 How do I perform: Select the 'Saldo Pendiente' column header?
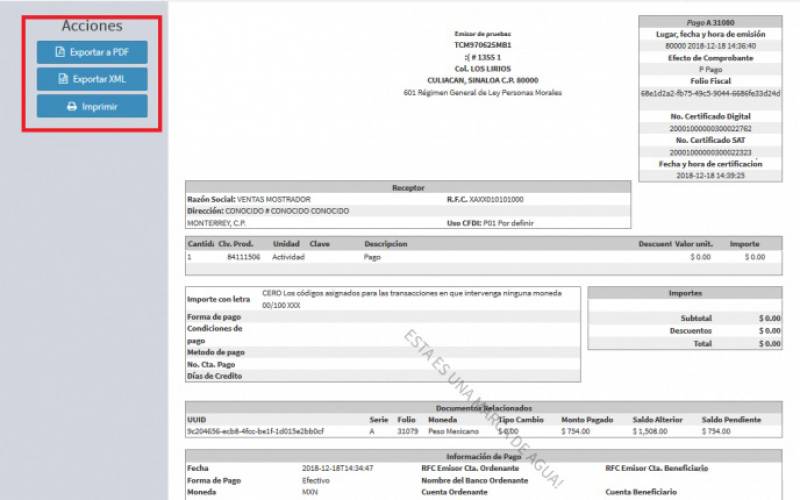click(731, 419)
